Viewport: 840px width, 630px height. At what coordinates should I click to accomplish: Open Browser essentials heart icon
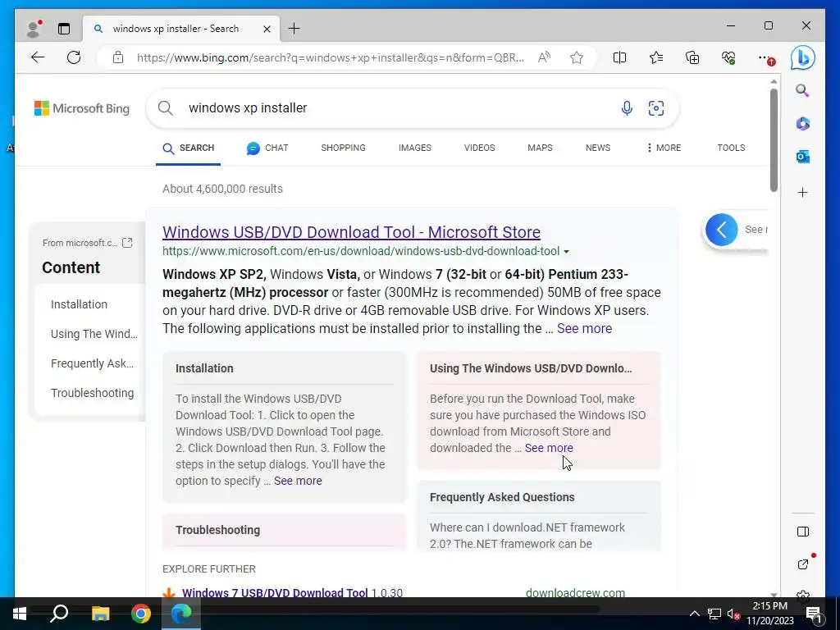click(728, 57)
